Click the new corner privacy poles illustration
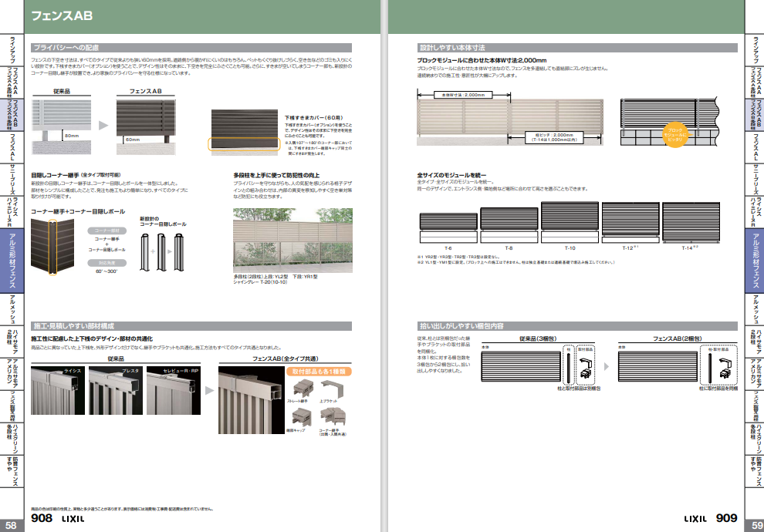 [x=161, y=251]
